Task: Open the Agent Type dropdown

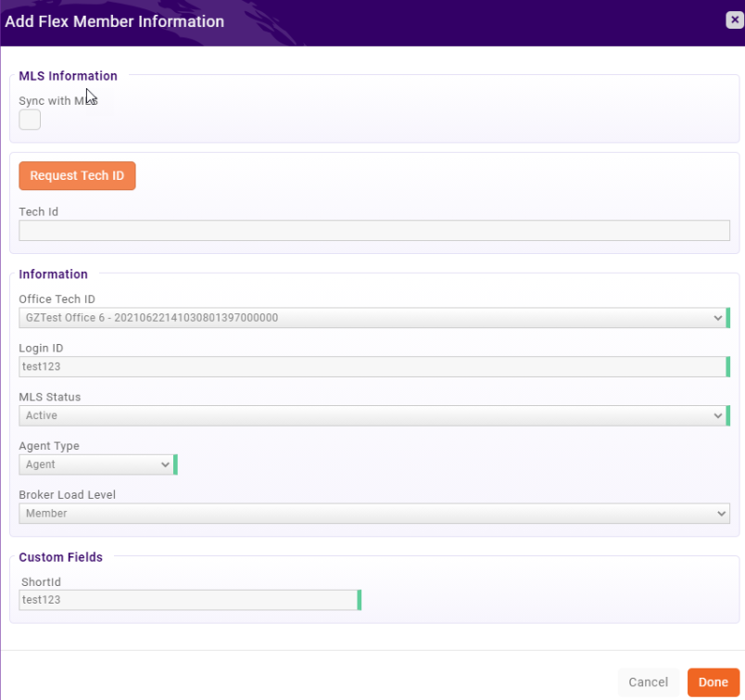Action: tap(95, 465)
